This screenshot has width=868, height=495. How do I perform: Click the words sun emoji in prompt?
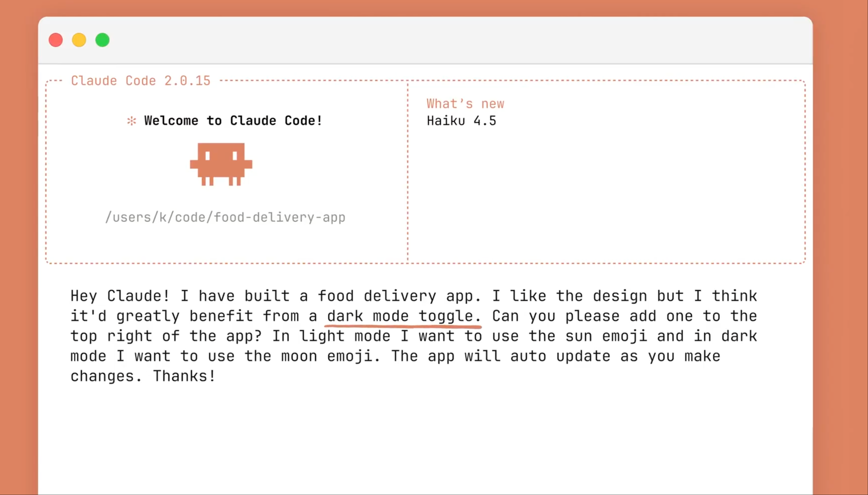tap(606, 336)
